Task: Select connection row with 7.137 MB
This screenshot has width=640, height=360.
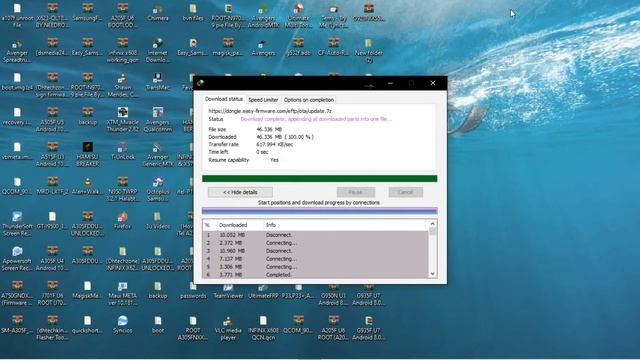Action: pos(315,259)
